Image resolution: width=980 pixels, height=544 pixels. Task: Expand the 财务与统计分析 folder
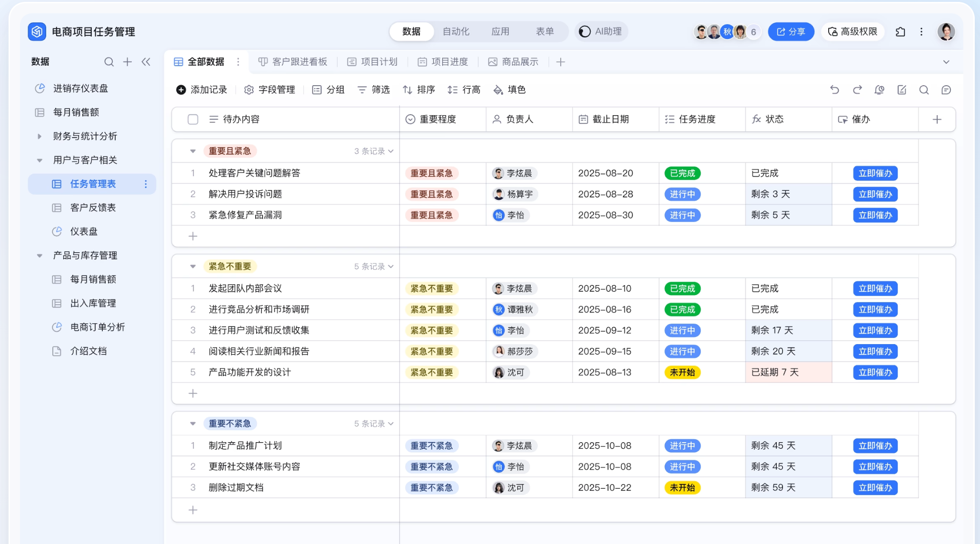[40, 136]
